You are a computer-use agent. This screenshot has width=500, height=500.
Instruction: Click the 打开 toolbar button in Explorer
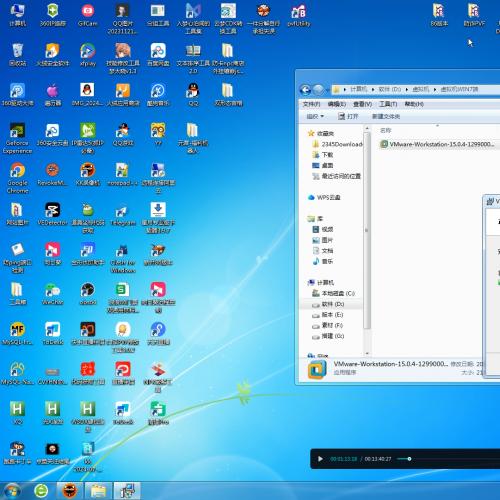[348, 116]
